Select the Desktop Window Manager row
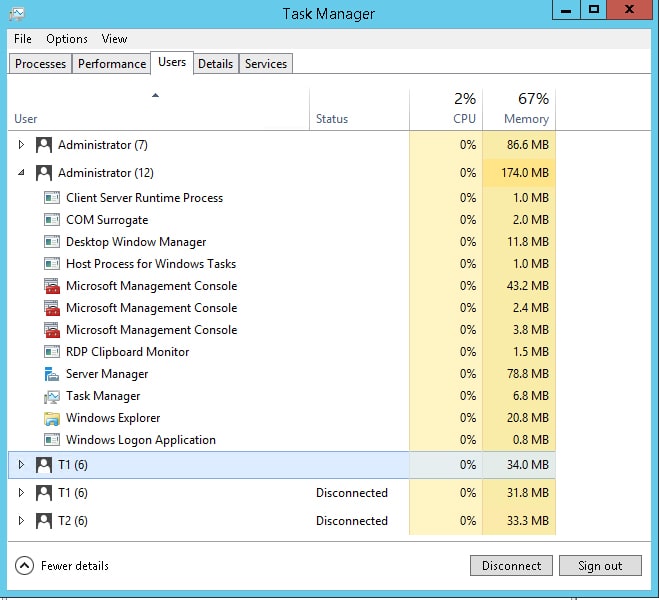The image size is (659, 600). click(282, 242)
